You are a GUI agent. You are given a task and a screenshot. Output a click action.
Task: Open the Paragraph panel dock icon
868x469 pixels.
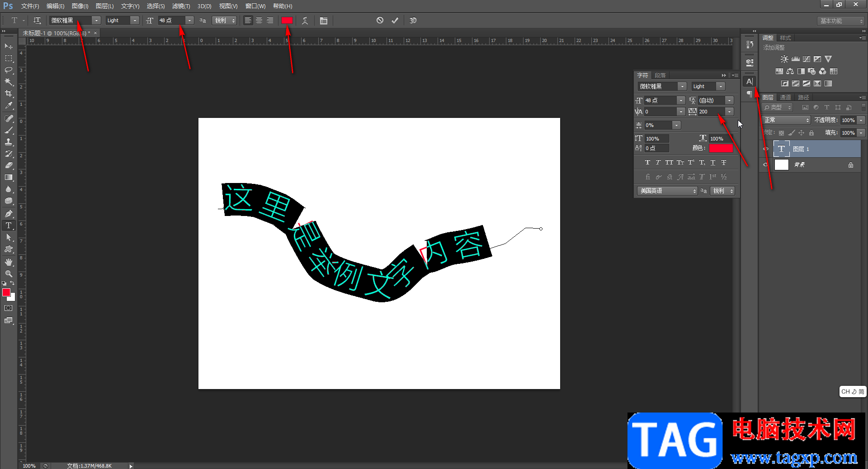point(750,94)
